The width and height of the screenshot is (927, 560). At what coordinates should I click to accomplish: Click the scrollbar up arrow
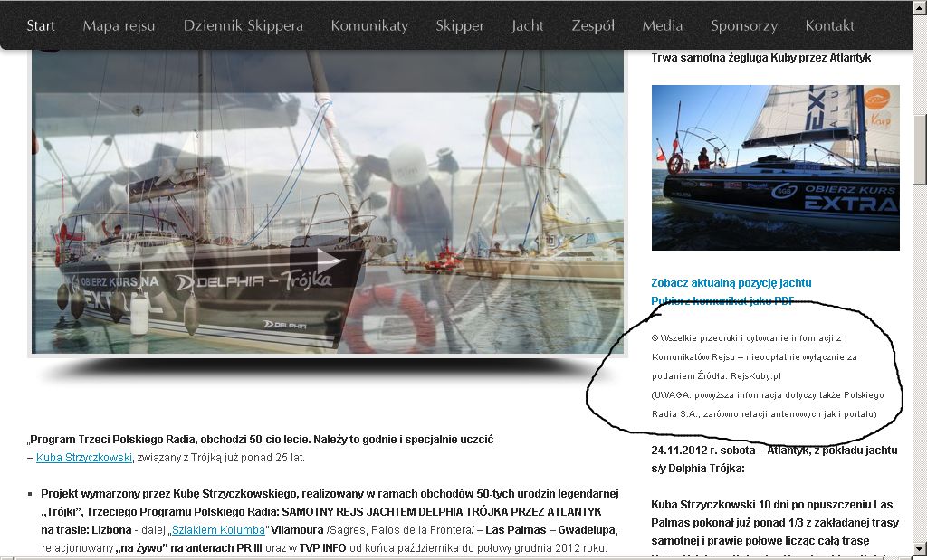(920, 7)
